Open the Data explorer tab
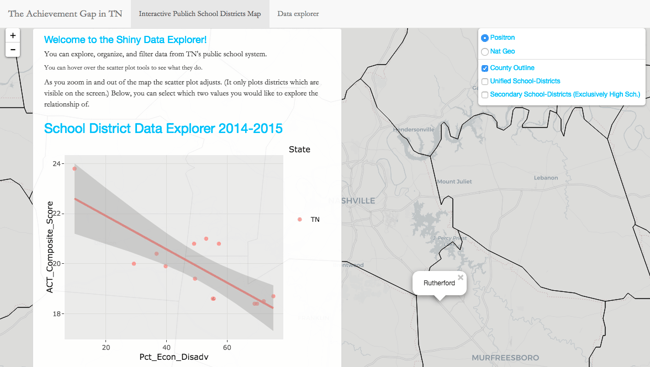Screen dimensions: 650x367 pyautogui.click(x=298, y=14)
